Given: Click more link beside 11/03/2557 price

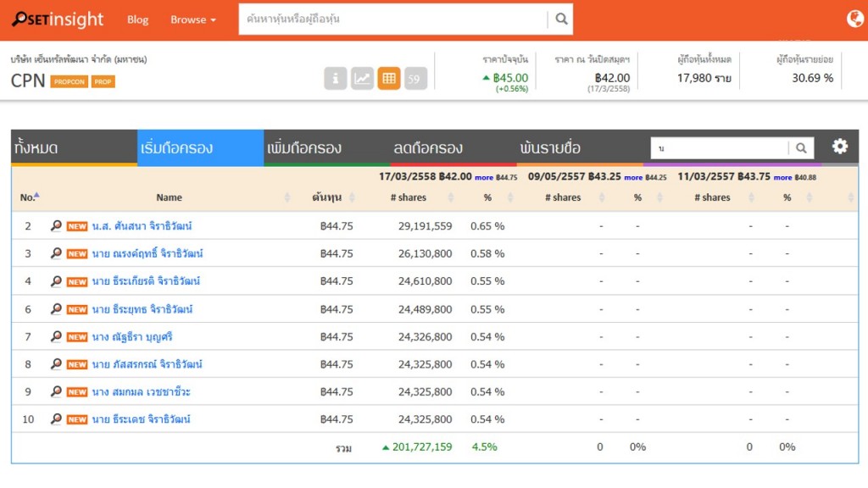Looking at the screenshot, I should [x=782, y=178].
